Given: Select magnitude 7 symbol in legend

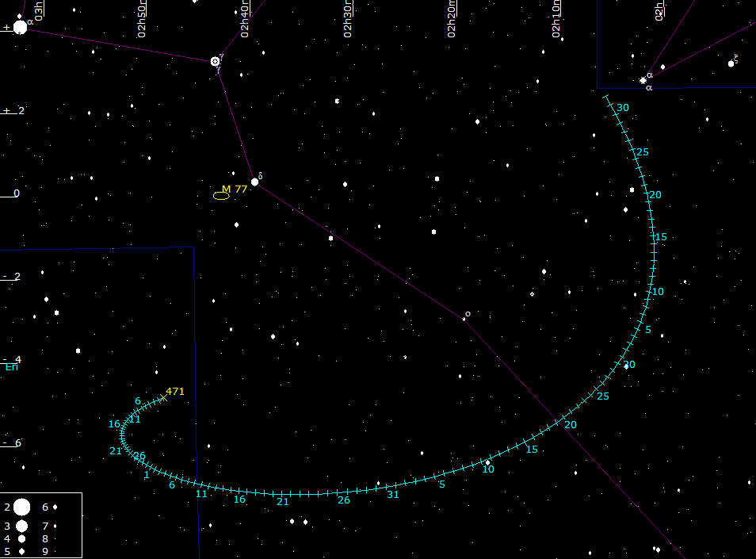Looking at the screenshot, I should pos(55,526).
